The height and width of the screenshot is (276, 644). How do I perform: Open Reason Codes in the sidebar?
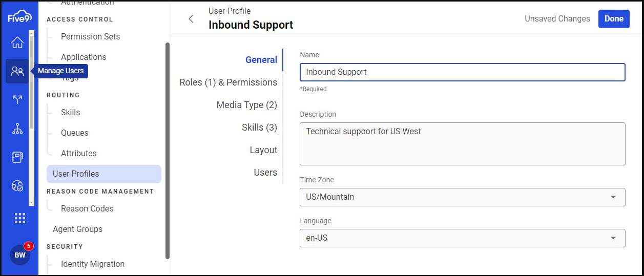pos(87,209)
